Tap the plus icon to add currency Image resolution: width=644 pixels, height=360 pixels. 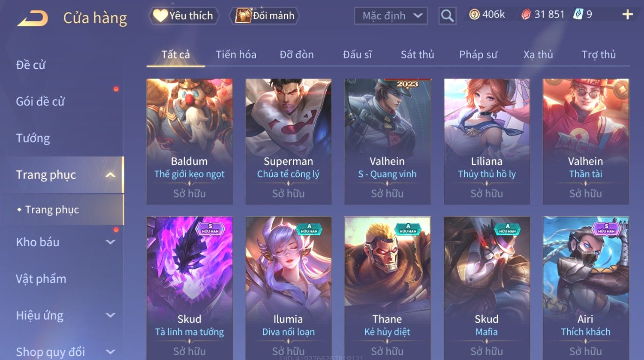point(627,15)
